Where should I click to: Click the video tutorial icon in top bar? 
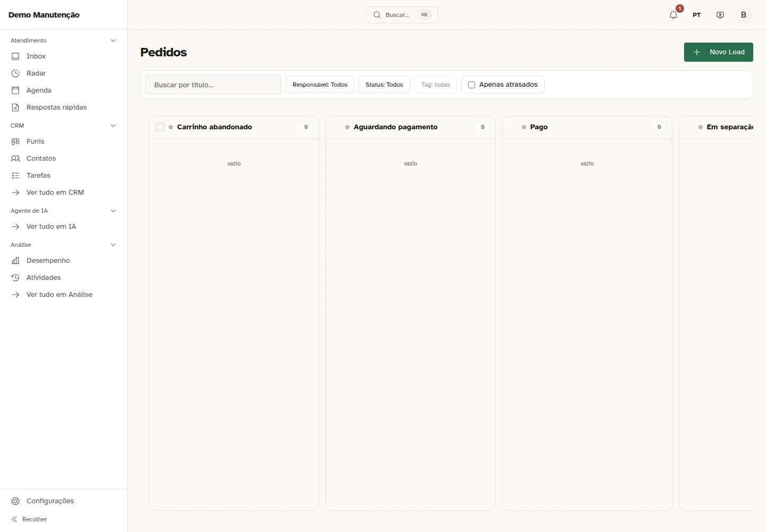[x=720, y=15]
